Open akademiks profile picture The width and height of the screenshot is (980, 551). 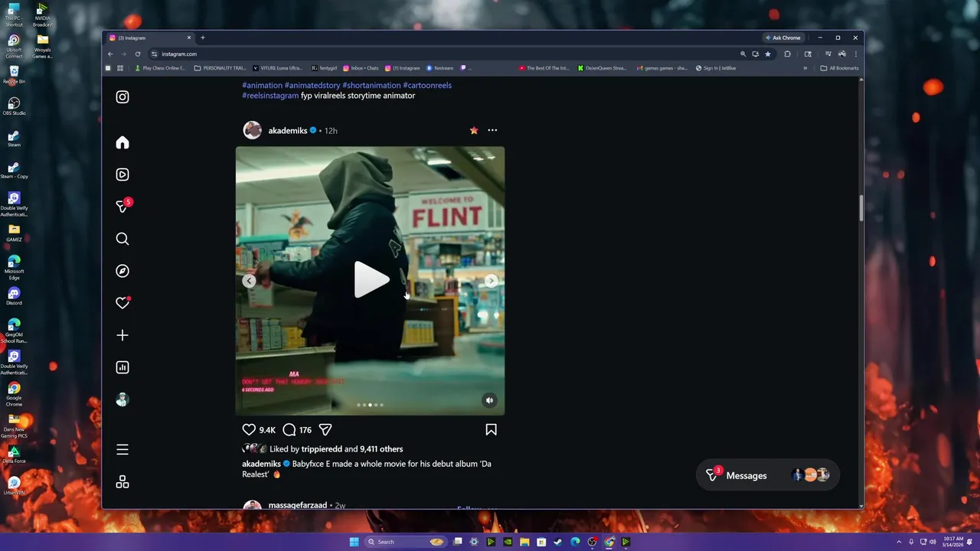coord(253,130)
